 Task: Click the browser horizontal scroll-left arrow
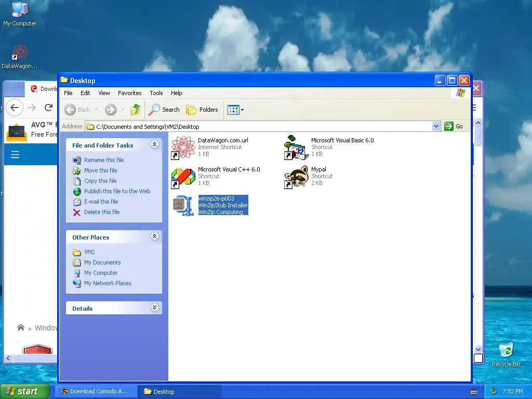[8, 358]
